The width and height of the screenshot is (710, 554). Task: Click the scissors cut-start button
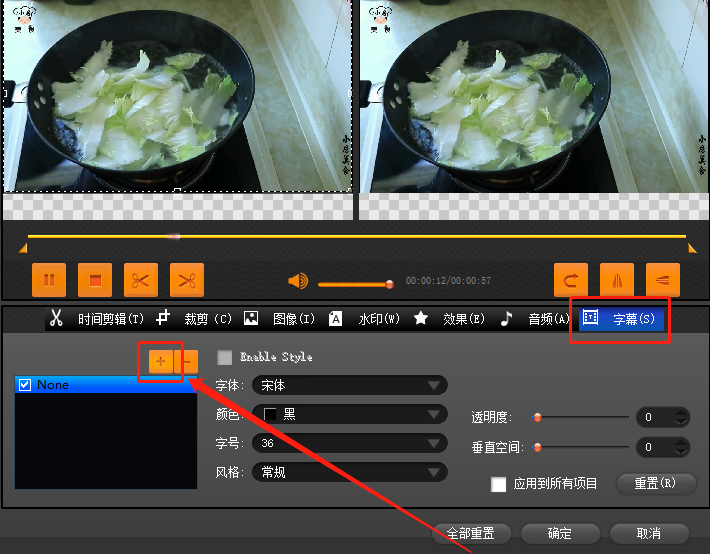tap(141, 280)
